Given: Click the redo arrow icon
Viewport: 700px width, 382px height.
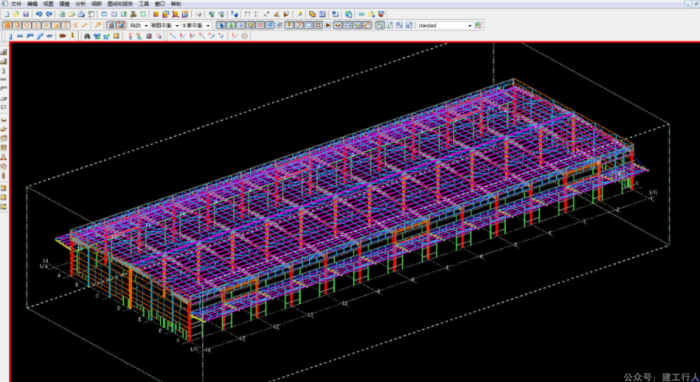Looking at the screenshot, I should point(49,15).
